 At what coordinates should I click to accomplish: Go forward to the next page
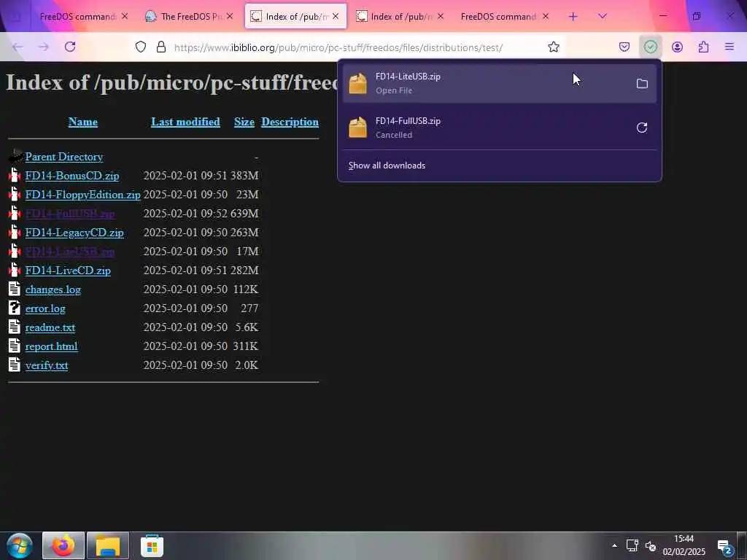(43, 47)
